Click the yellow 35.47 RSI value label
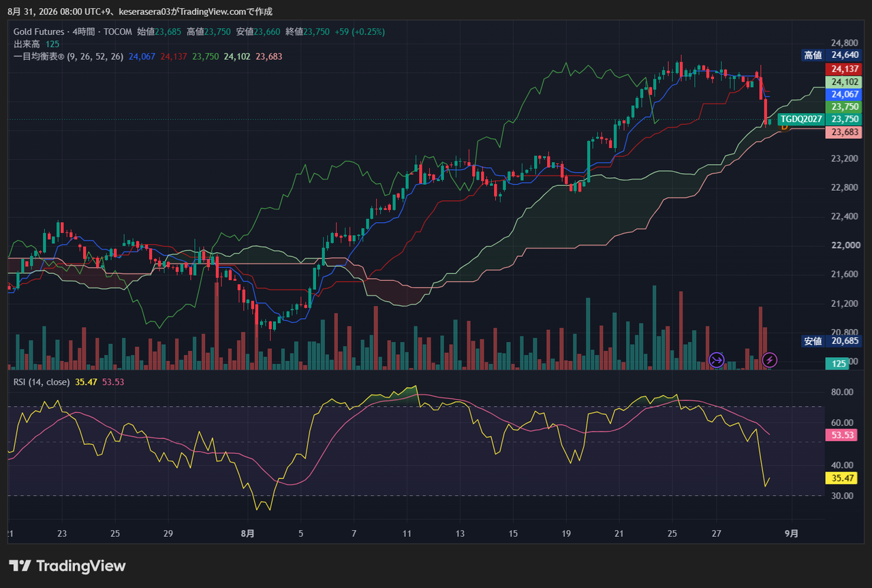The image size is (872, 588). [x=841, y=478]
